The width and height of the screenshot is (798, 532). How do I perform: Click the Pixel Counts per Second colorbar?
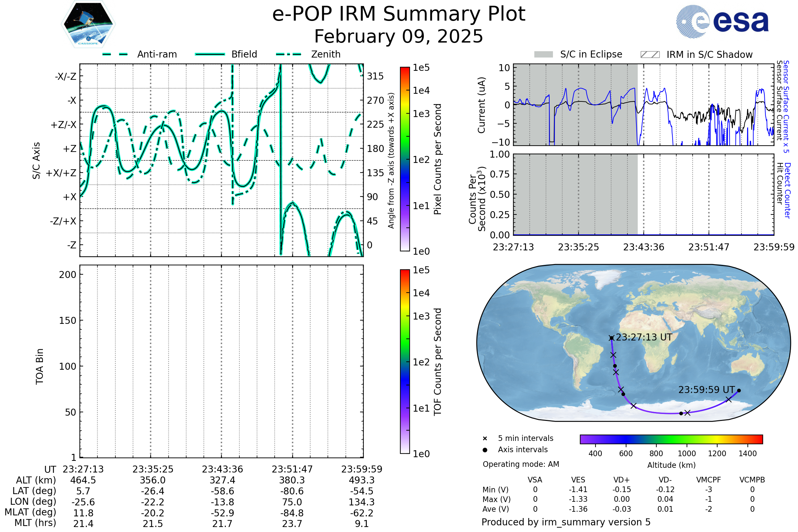tap(405, 159)
